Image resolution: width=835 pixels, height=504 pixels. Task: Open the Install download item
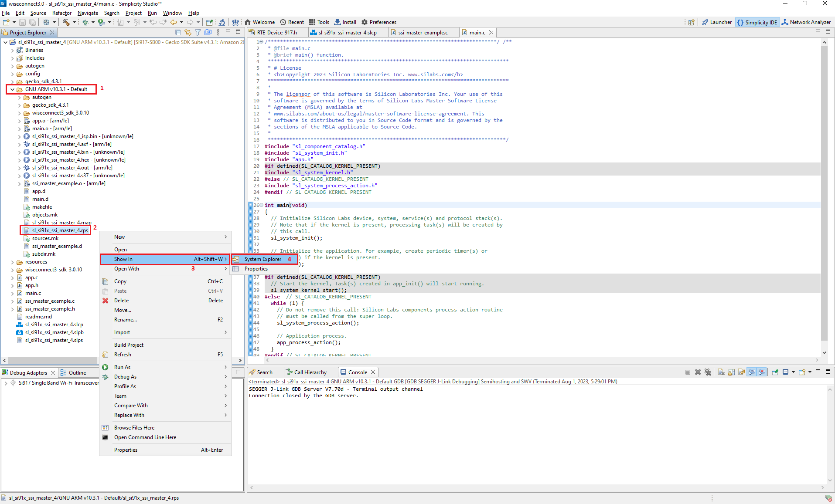click(345, 22)
